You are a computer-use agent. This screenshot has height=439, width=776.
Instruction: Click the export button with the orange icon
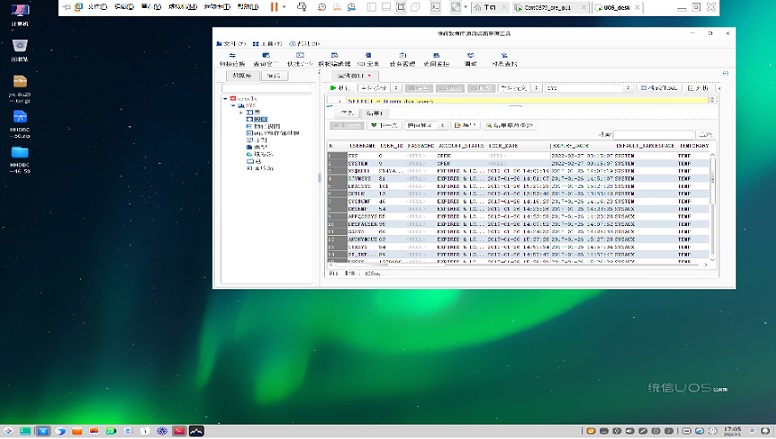(x=465, y=126)
